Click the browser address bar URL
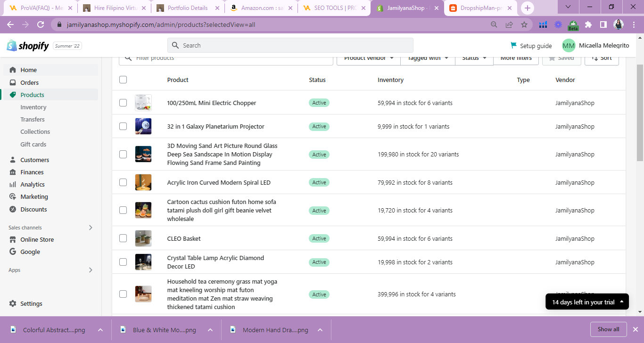644x343 pixels. pyautogui.click(x=161, y=24)
